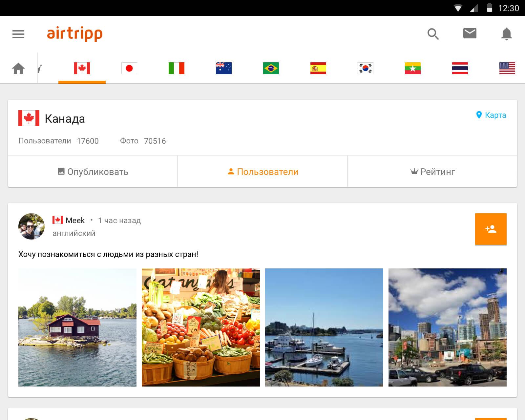Select the Thailand flag tab
Image resolution: width=525 pixels, height=420 pixels.
(x=460, y=68)
